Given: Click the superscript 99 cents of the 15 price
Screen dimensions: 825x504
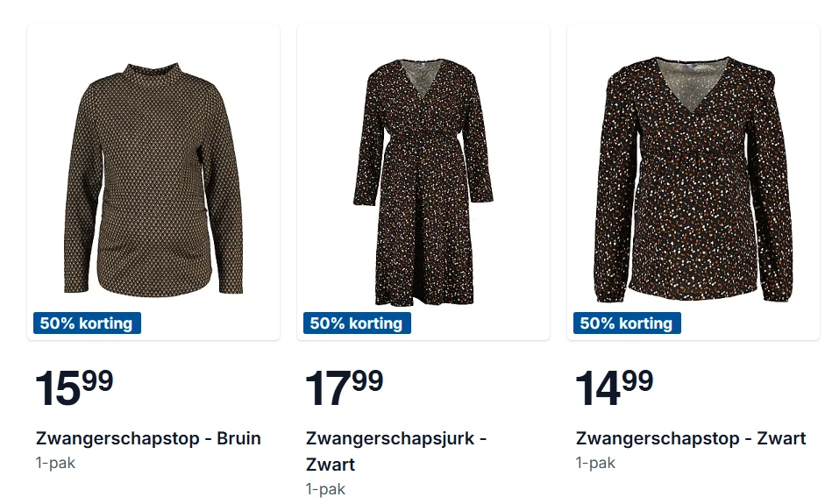Looking at the screenshot, I should (97, 380).
